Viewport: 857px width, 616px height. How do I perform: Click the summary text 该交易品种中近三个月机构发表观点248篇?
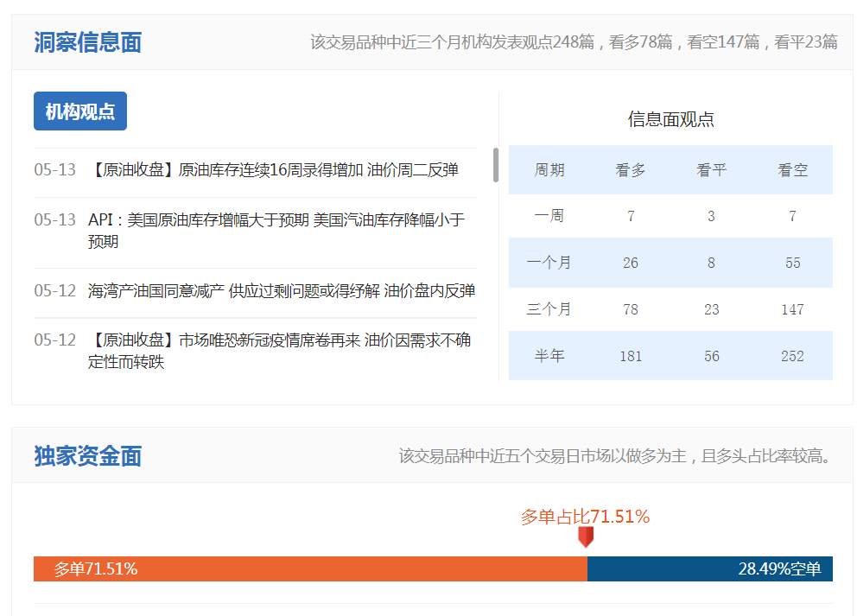[x=453, y=42]
